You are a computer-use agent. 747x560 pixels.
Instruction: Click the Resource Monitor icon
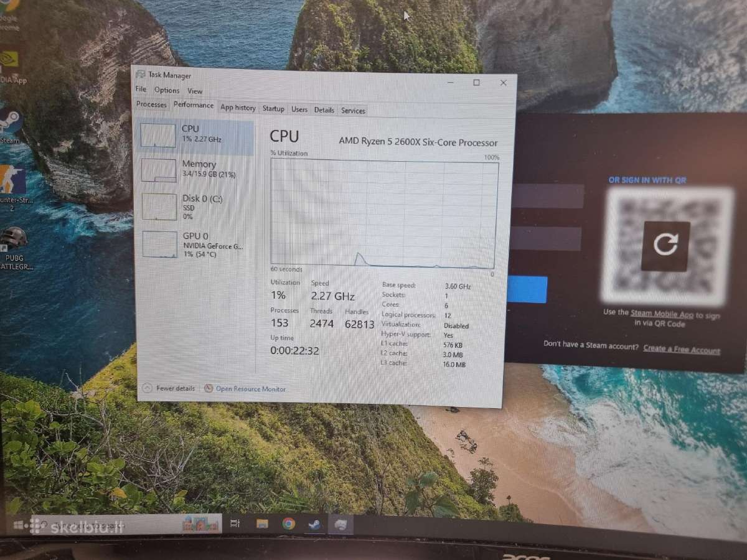click(209, 388)
